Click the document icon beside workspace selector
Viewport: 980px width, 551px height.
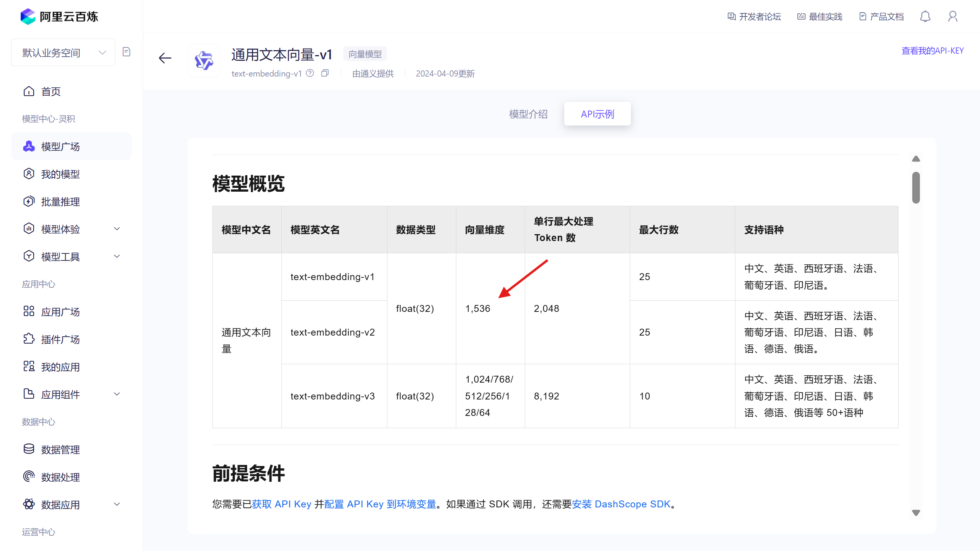(126, 52)
